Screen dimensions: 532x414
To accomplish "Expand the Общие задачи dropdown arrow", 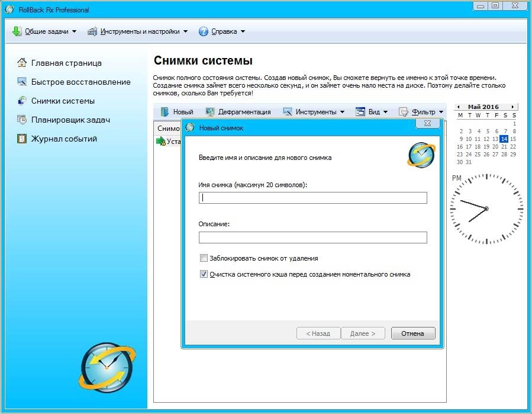I will [x=75, y=31].
